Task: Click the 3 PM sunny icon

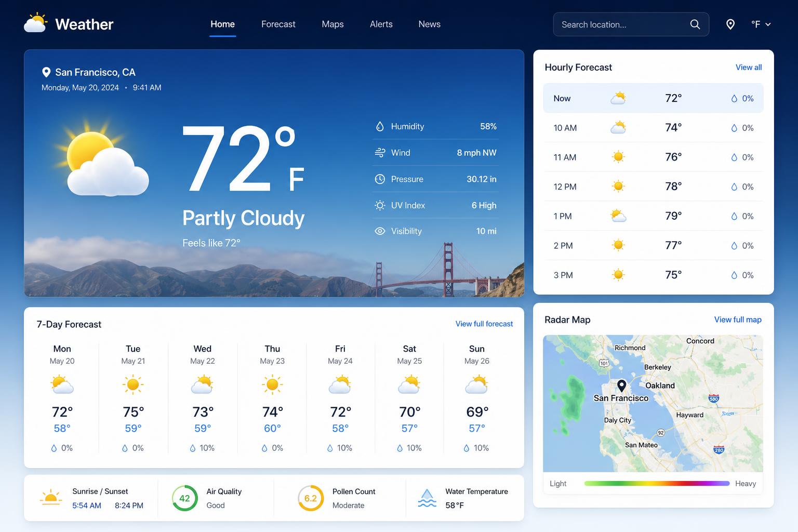Action: [618, 275]
